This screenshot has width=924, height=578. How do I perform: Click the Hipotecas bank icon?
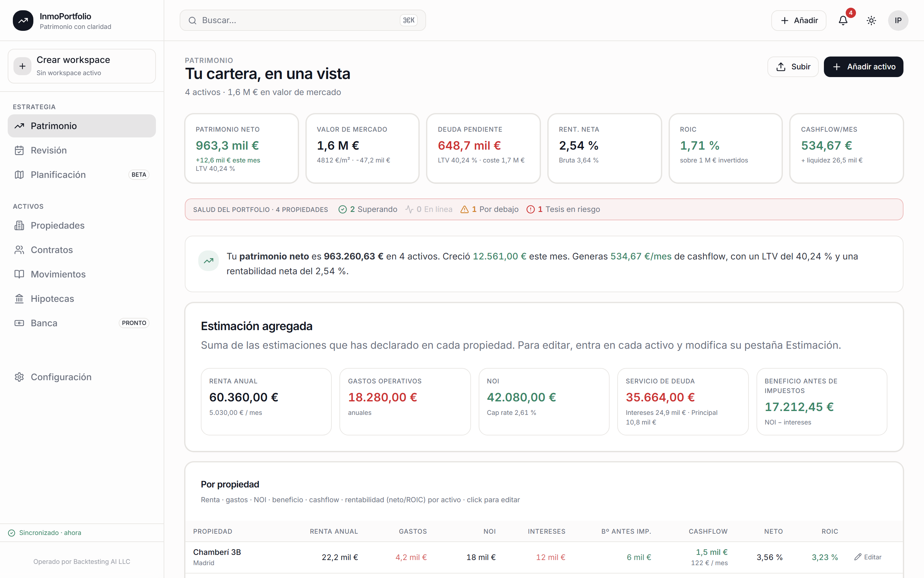(x=20, y=299)
